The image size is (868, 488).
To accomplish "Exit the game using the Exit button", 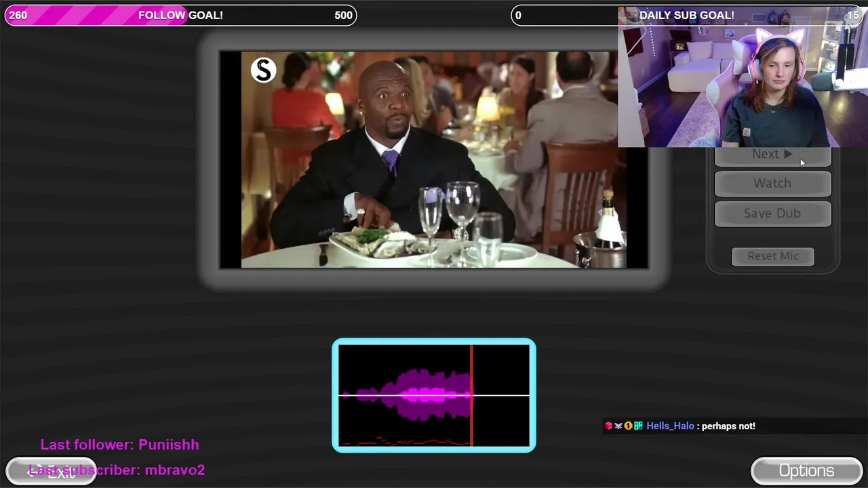I will pos(51,472).
